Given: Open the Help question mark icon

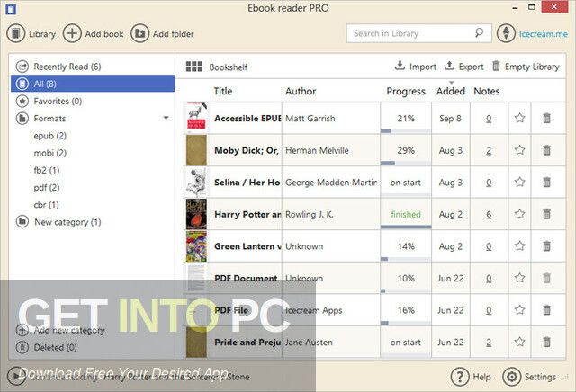Looking at the screenshot, I should [460, 377].
